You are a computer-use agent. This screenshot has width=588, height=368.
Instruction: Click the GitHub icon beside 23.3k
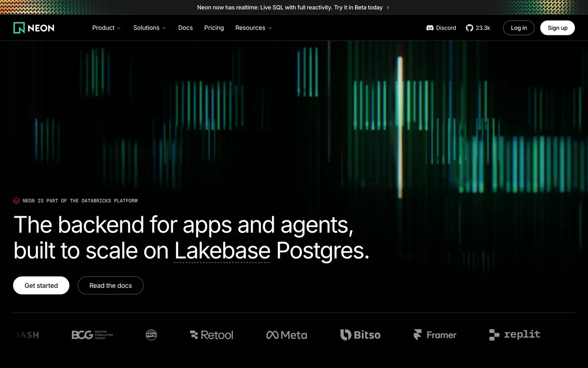tap(469, 28)
